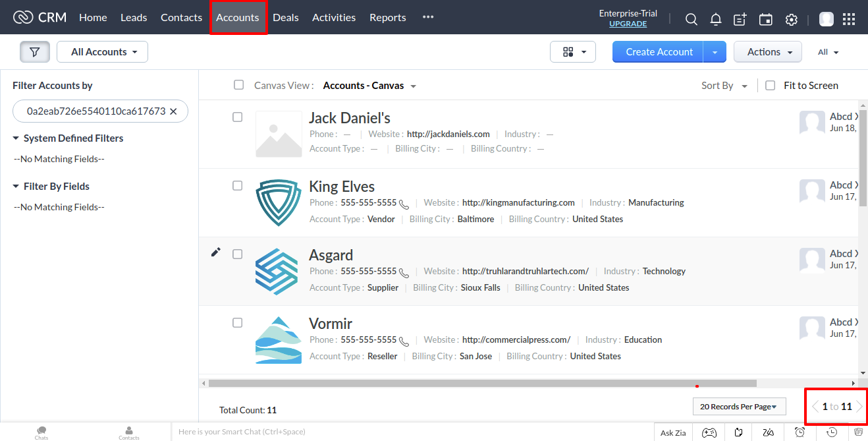
Task: Open the All Accounts view dropdown
Action: pos(103,52)
